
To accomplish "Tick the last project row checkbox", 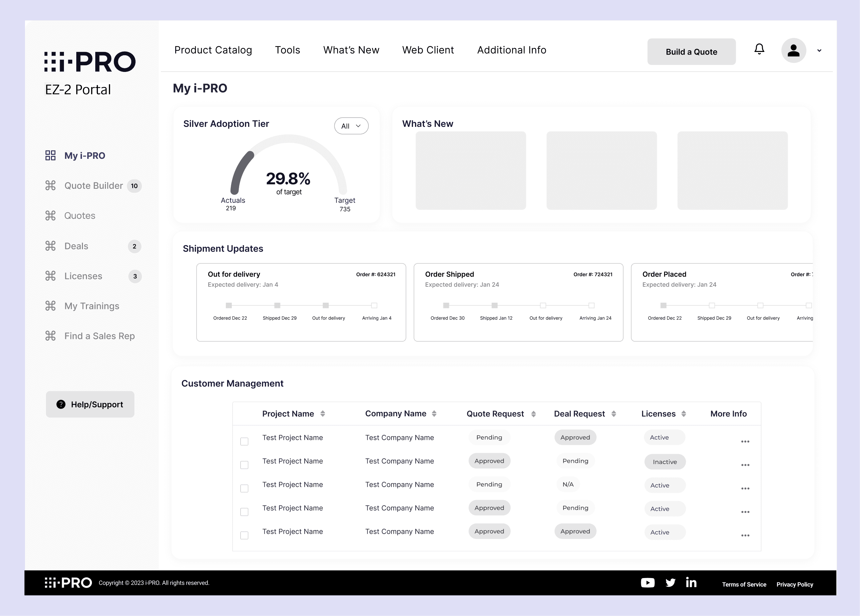I will (x=244, y=535).
